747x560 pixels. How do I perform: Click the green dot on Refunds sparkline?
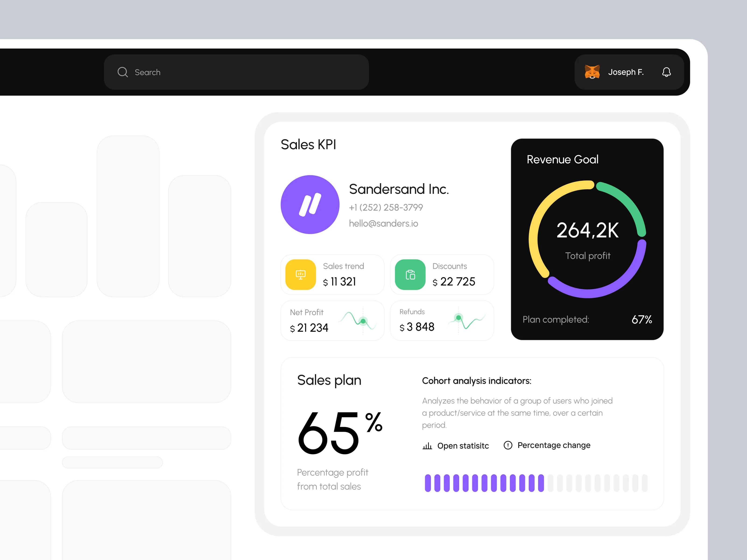click(x=458, y=317)
